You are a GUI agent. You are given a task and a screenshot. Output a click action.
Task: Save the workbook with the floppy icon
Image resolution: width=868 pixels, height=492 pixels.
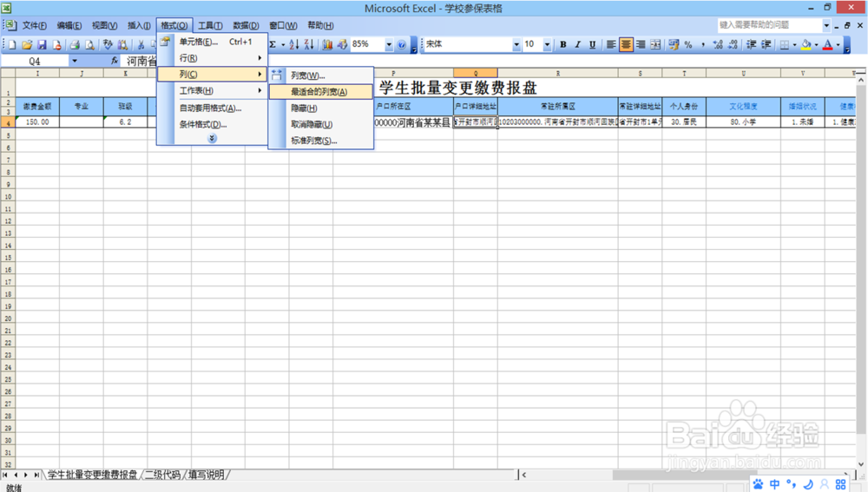(42, 45)
